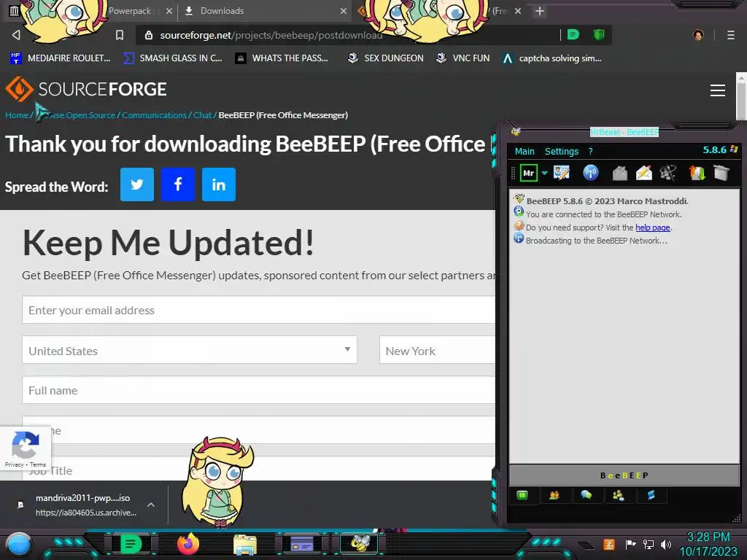Click the Enter your email address field
Viewport: 747px width, 560px height.
click(x=259, y=310)
